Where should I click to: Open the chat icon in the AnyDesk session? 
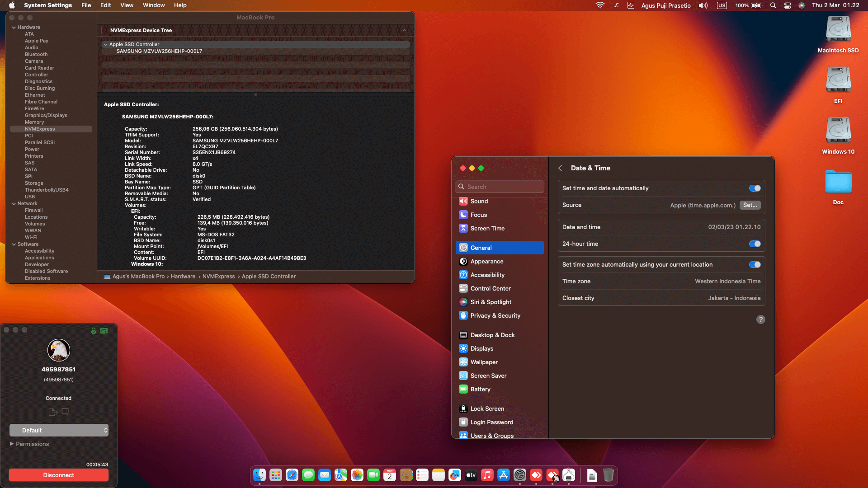(x=65, y=412)
